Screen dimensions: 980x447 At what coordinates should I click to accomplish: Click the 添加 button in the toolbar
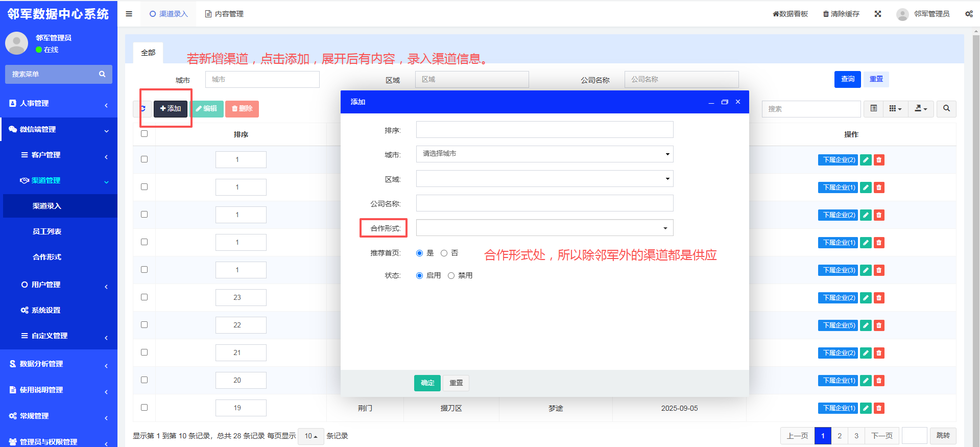coord(171,108)
